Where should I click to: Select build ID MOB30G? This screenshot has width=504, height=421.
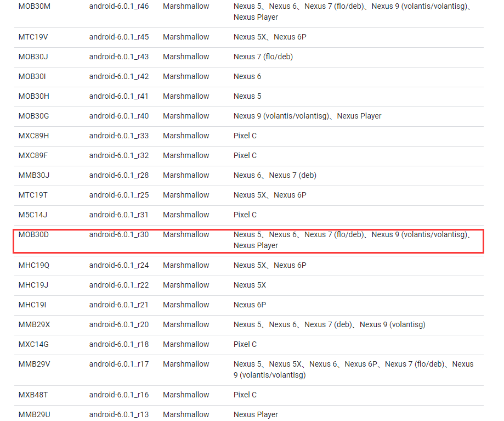34,116
